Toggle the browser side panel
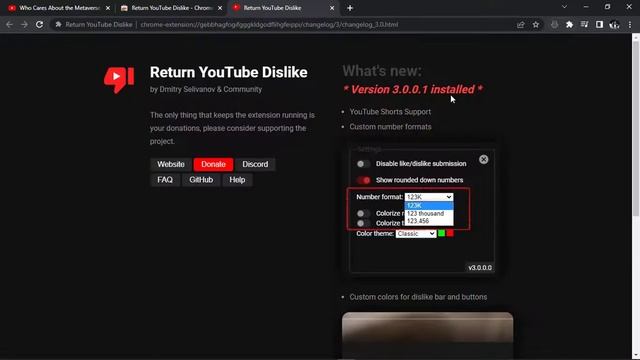Viewport: 640px width, 360px height. click(599, 25)
